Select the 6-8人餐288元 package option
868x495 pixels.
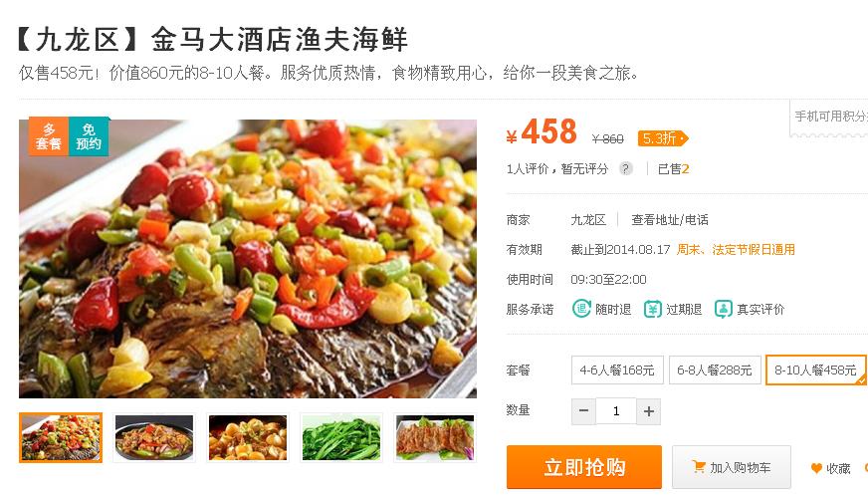tap(715, 370)
